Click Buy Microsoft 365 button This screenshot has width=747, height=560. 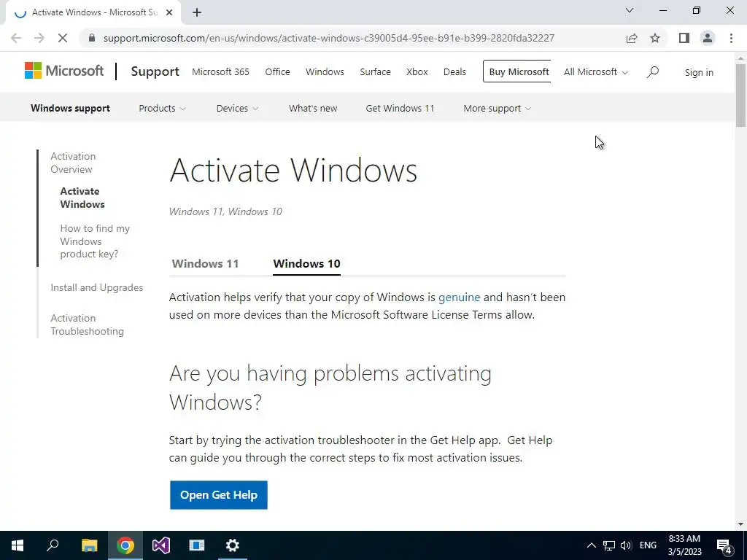[517, 71]
